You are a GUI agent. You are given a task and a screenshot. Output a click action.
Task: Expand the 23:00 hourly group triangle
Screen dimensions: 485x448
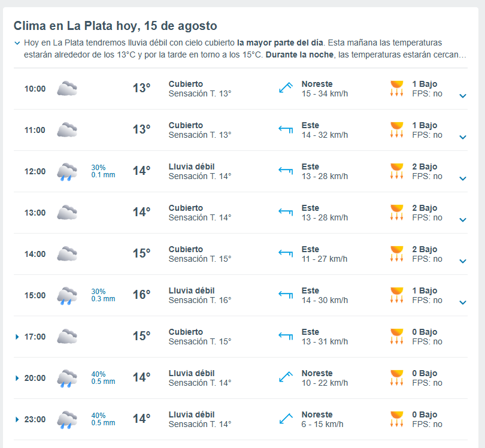[x=17, y=419]
